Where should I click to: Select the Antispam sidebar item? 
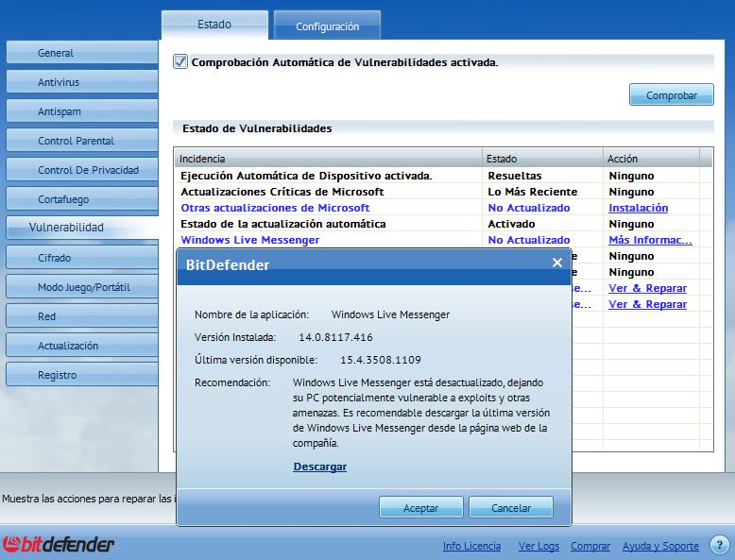pyautogui.click(x=82, y=111)
